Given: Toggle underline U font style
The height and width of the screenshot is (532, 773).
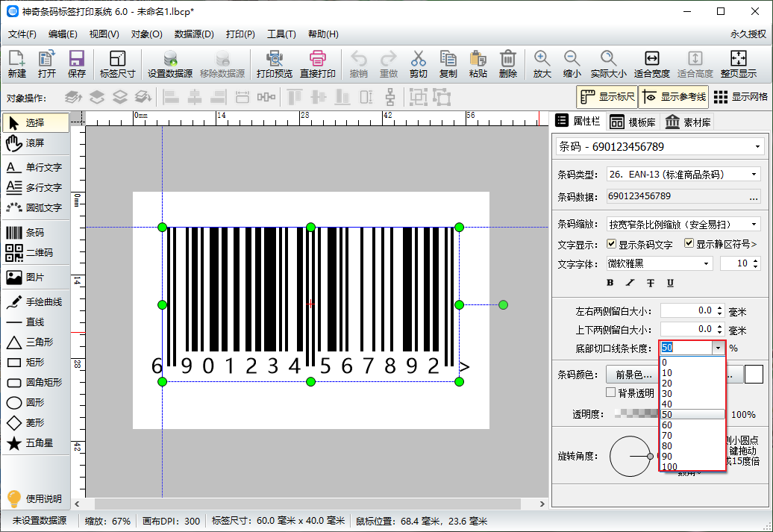Looking at the screenshot, I should 670,283.
